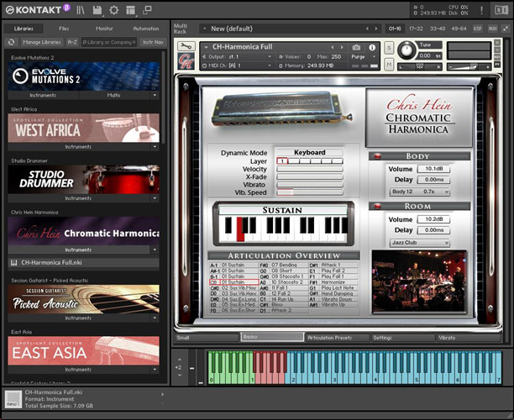This screenshot has width=514, height=420.
Task: Open the Jazz Club room dropdown
Action: pyautogui.click(x=419, y=243)
